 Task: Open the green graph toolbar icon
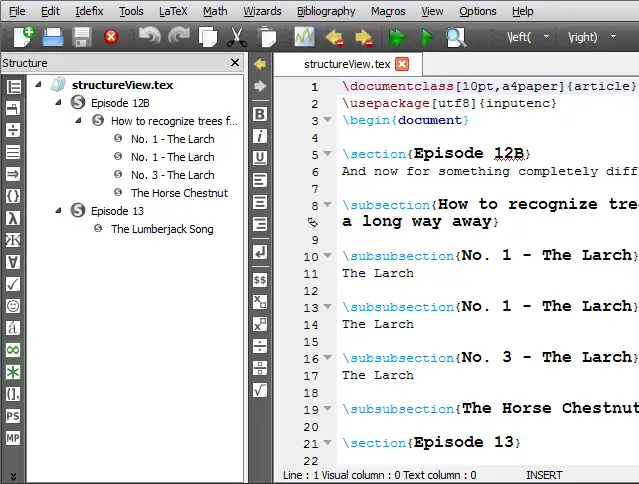coord(305,37)
